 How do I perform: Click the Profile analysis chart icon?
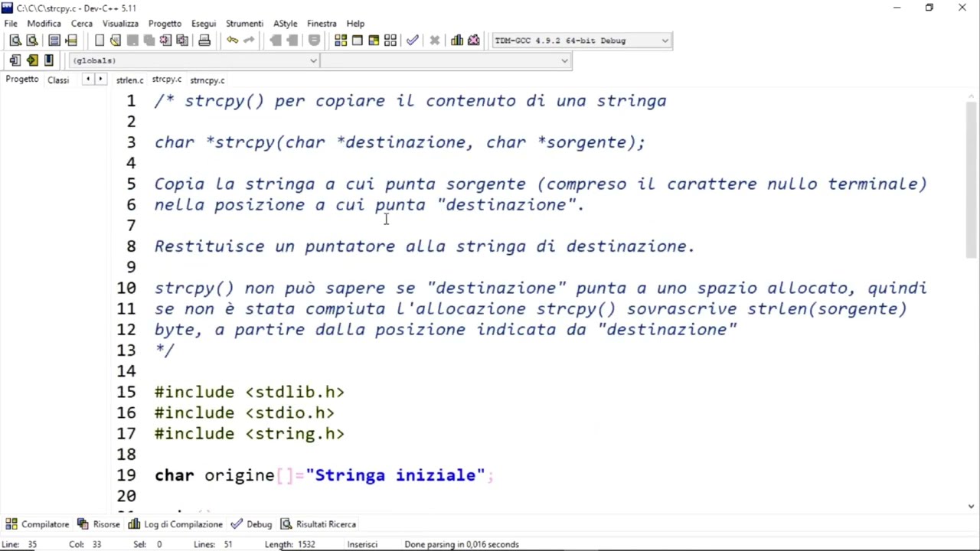tap(457, 41)
